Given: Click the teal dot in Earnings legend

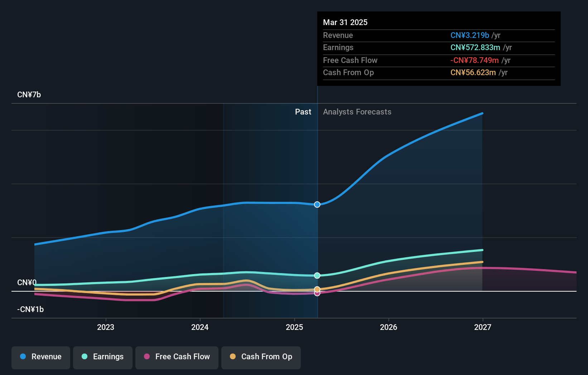Looking at the screenshot, I should coord(85,356).
